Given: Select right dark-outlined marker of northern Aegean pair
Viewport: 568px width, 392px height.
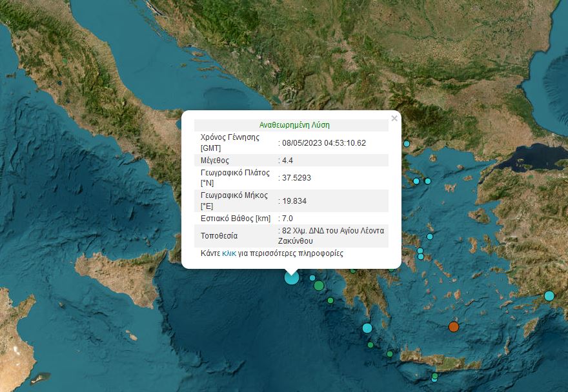Looking at the screenshot, I should pyautogui.click(x=427, y=181).
